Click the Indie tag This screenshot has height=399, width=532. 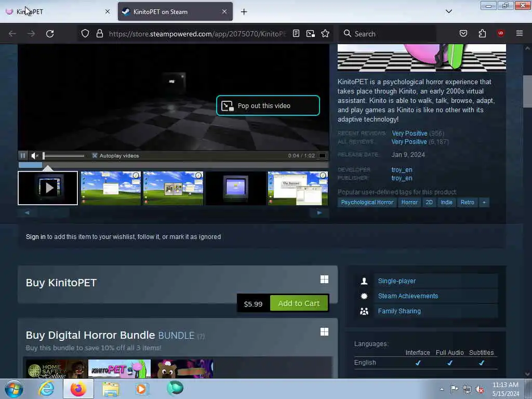446,202
